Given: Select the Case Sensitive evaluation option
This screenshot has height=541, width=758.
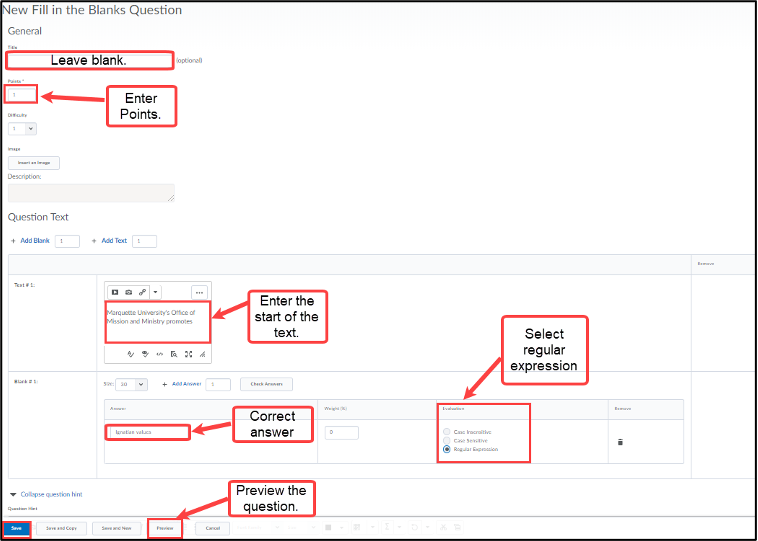Looking at the screenshot, I should (446, 440).
